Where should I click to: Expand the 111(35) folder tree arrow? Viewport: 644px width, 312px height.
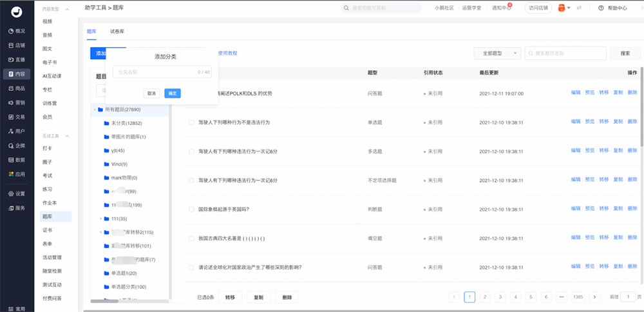(x=101, y=219)
